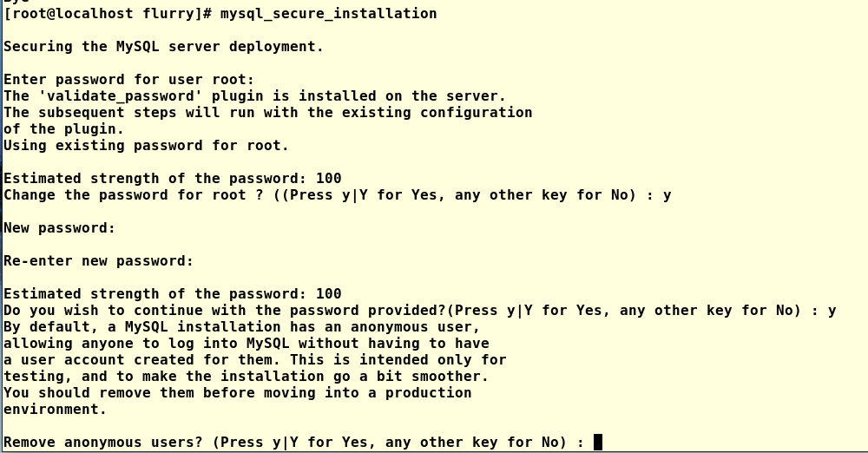Click the 'Using existing password for root.' line
868x453 pixels.
coord(146,146)
